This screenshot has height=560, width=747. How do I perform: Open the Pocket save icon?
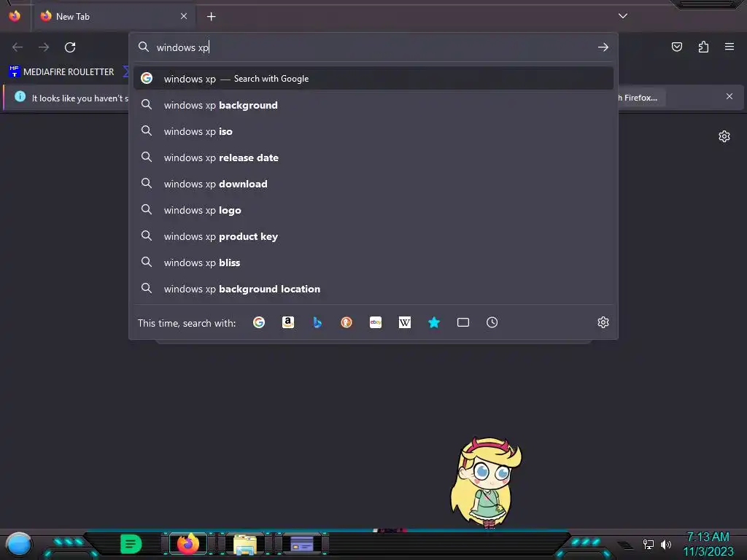(677, 47)
